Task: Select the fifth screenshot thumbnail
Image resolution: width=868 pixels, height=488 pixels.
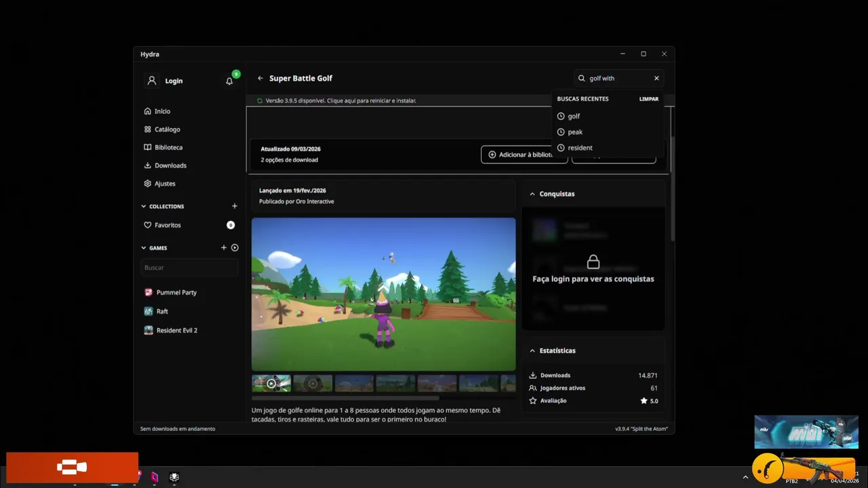Action: [437, 384]
